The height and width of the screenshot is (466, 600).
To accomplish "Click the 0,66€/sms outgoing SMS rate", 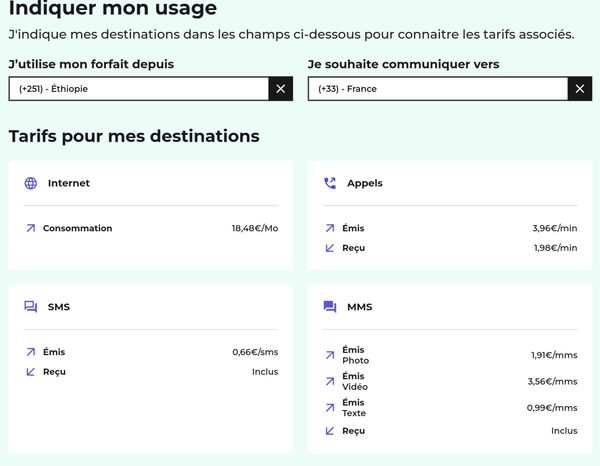I will click(x=255, y=352).
